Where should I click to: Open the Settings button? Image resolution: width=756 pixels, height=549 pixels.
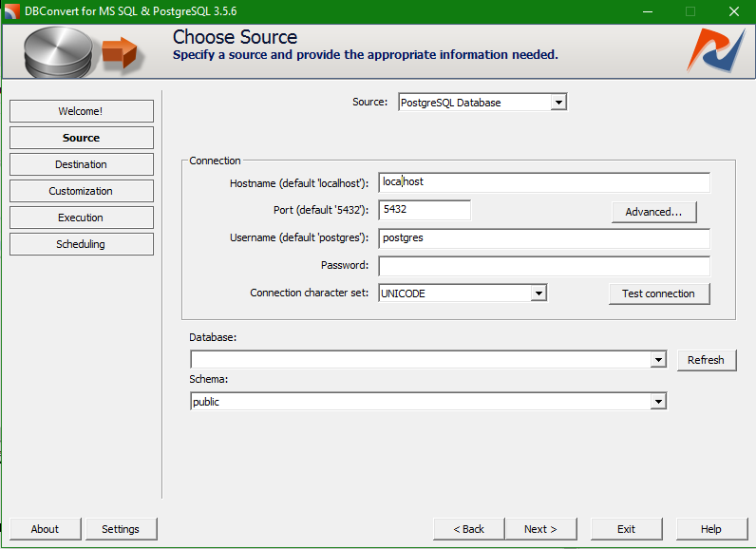pyautogui.click(x=121, y=529)
